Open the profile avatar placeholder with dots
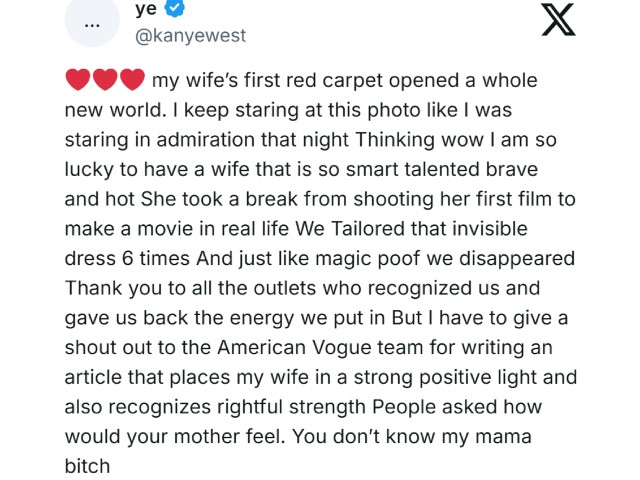The height and width of the screenshot is (480, 640). point(92,22)
